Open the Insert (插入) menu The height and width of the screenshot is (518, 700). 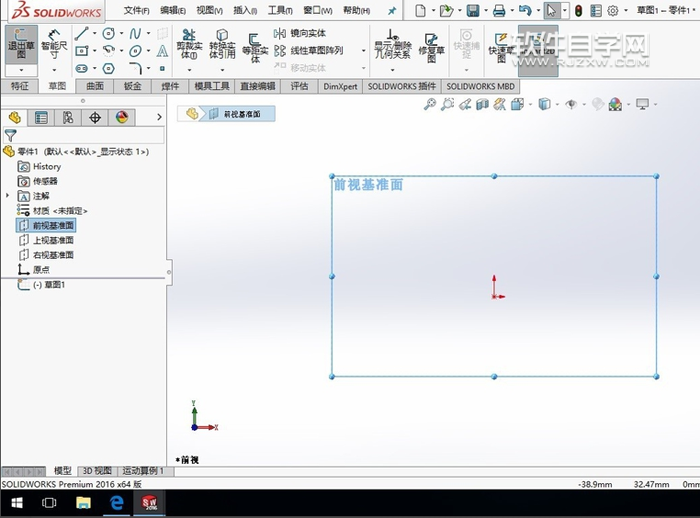pyautogui.click(x=245, y=10)
